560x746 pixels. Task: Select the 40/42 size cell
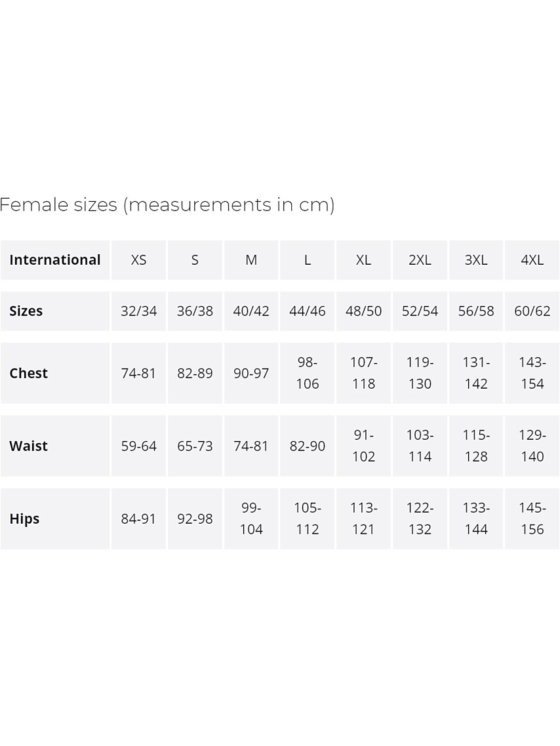251,311
